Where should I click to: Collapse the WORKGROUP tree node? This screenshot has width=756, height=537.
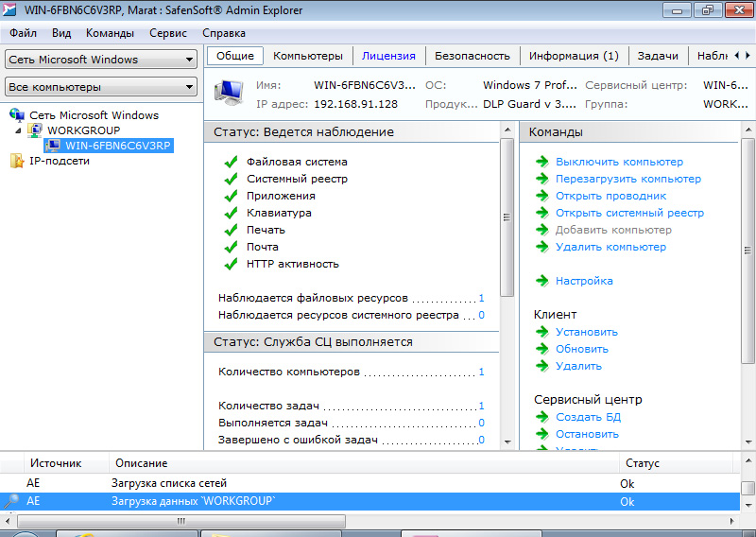18,130
